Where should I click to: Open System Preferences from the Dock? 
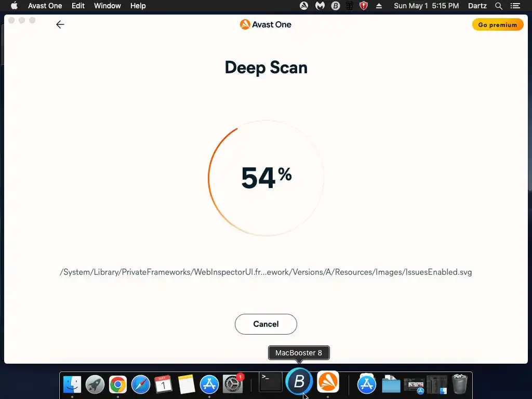(232, 384)
